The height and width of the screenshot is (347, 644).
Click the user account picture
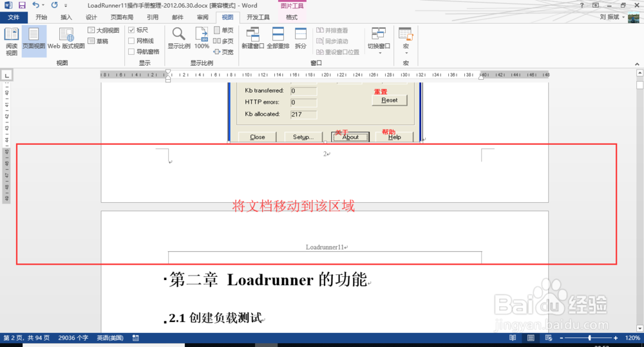click(x=633, y=17)
